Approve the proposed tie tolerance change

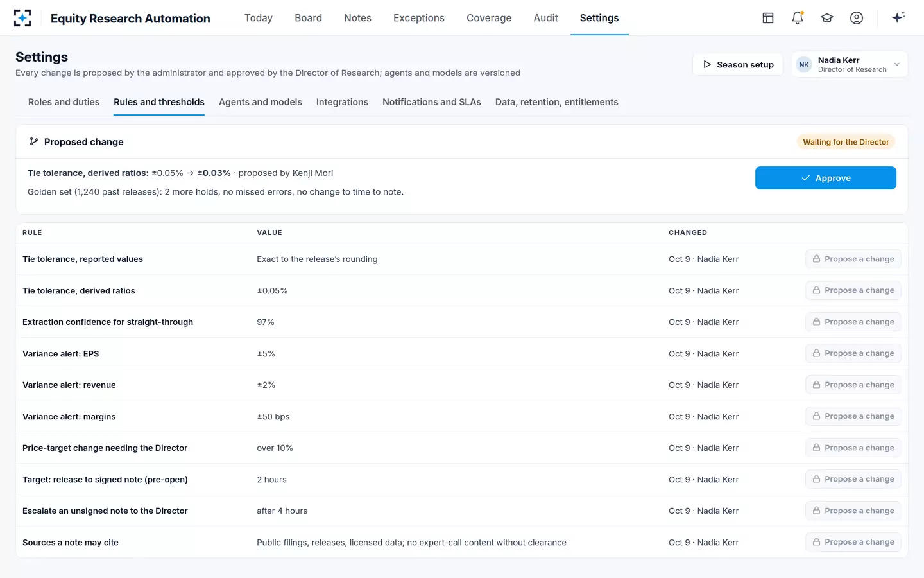pos(826,178)
